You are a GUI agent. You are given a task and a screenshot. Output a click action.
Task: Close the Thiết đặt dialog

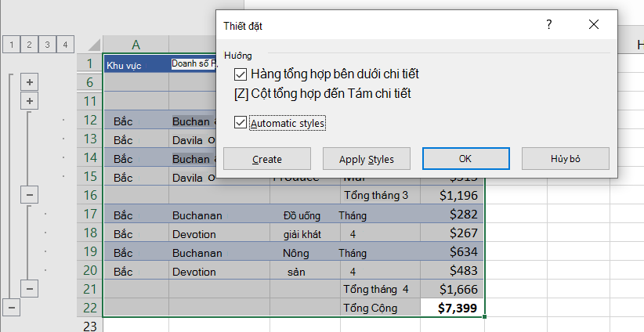(594, 25)
